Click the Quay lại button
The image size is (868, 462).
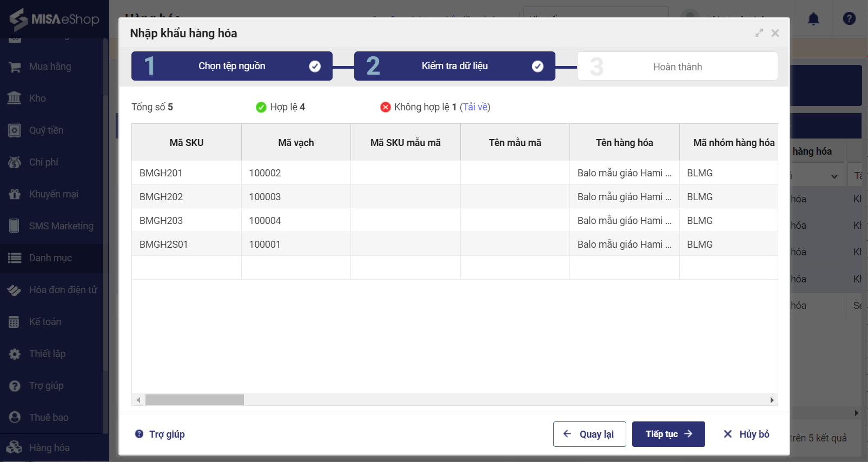[x=589, y=434]
